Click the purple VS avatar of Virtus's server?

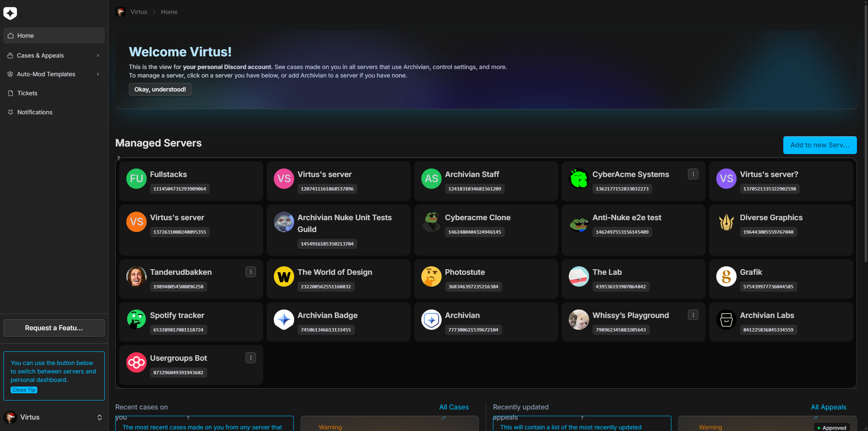click(x=726, y=179)
